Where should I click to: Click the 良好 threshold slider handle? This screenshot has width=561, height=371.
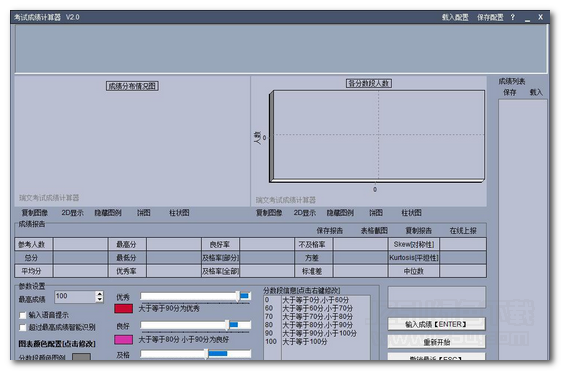227,325
